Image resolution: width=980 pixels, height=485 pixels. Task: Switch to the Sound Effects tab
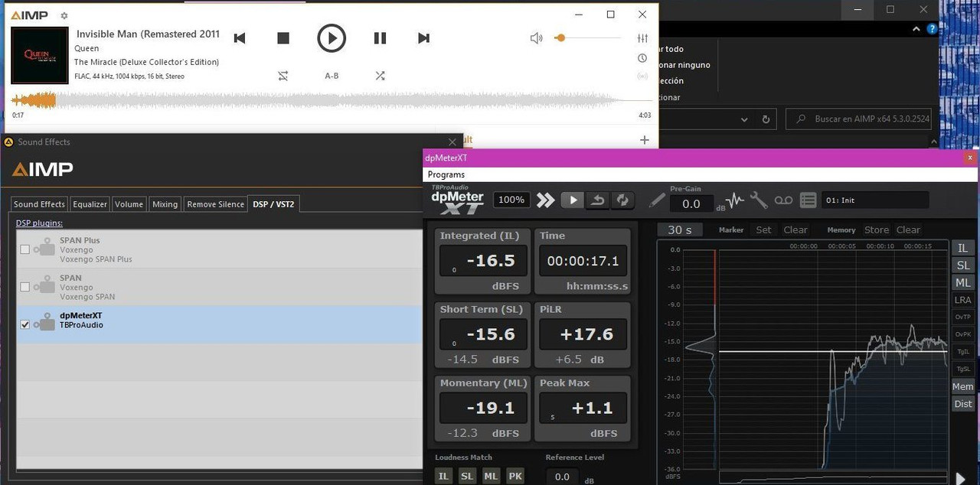(39, 204)
